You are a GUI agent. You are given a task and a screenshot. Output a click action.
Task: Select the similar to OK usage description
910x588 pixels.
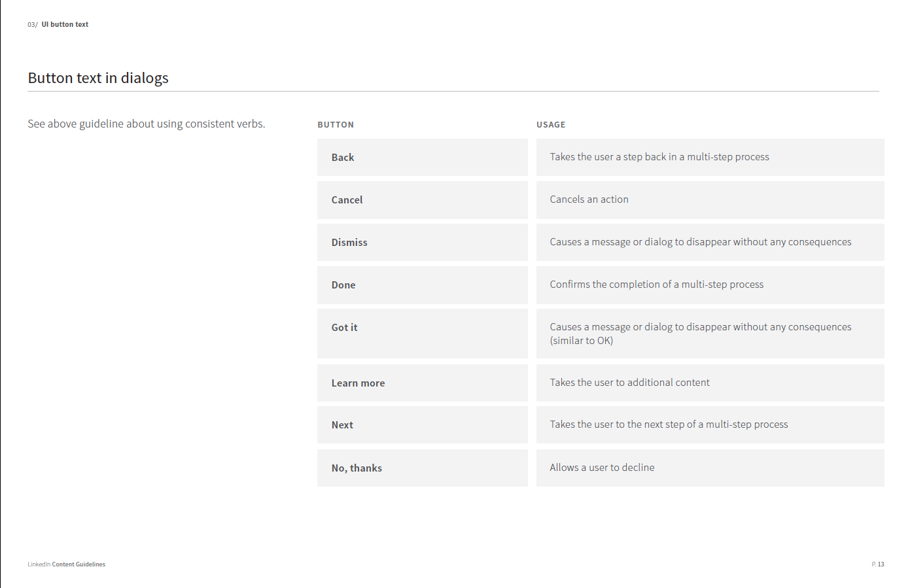pos(701,334)
